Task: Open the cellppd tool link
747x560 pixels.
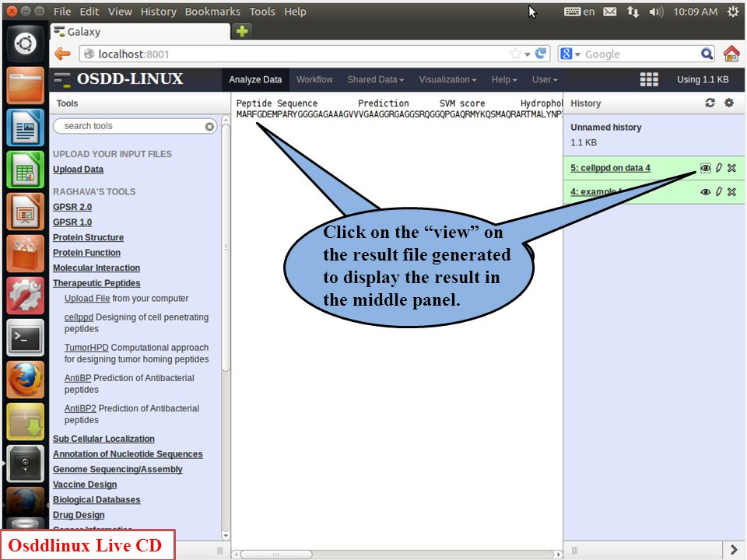Action: tap(79, 317)
